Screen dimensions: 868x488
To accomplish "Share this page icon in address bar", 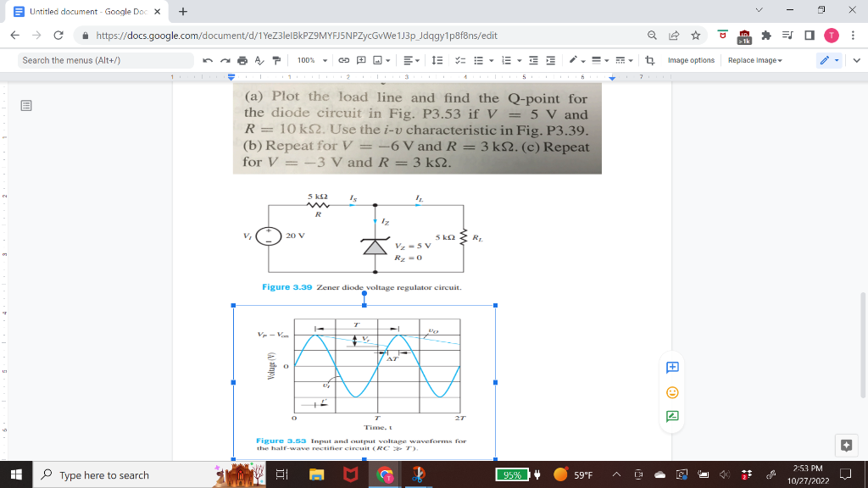I will click(674, 36).
